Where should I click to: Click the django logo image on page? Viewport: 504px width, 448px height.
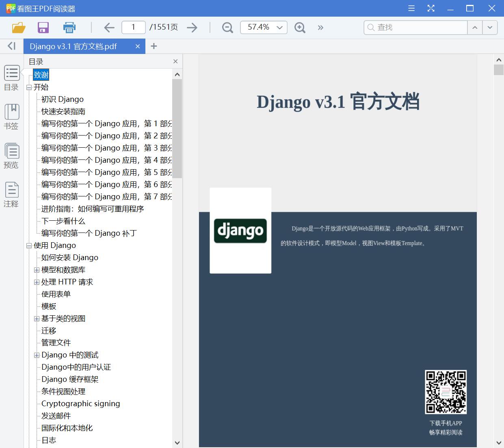click(240, 230)
